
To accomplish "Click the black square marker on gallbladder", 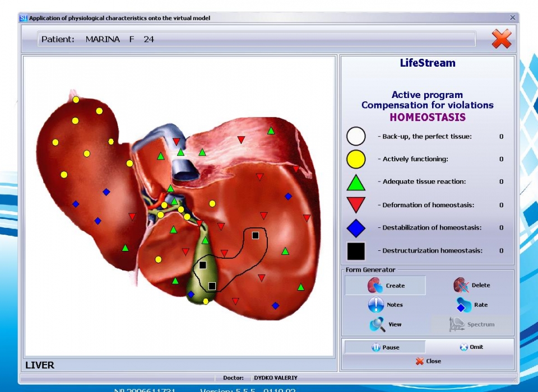I will pyautogui.click(x=203, y=265).
